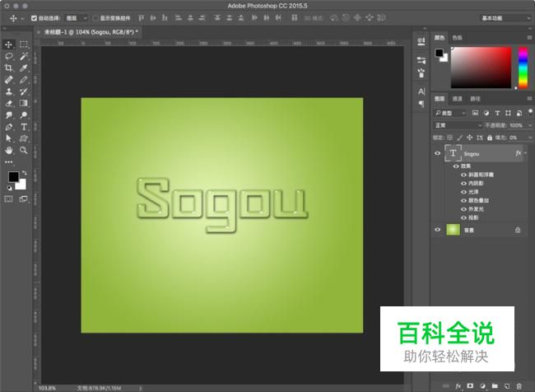The height and width of the screenshot is (392, 535).
Task: Switch to the Channels tab
Action: click(x=457, y=99)
